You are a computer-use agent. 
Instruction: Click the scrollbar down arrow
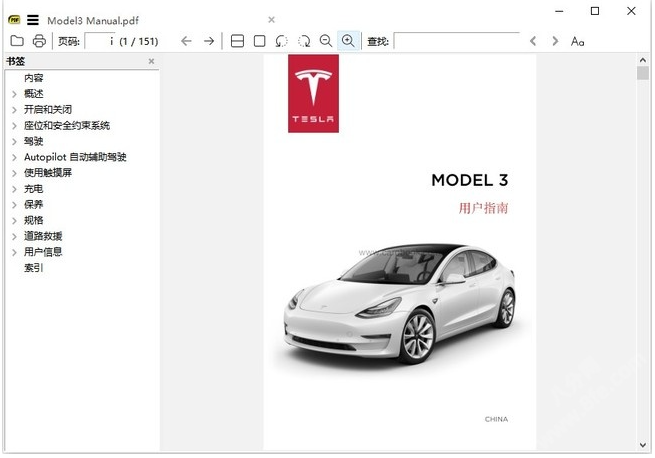643,445
